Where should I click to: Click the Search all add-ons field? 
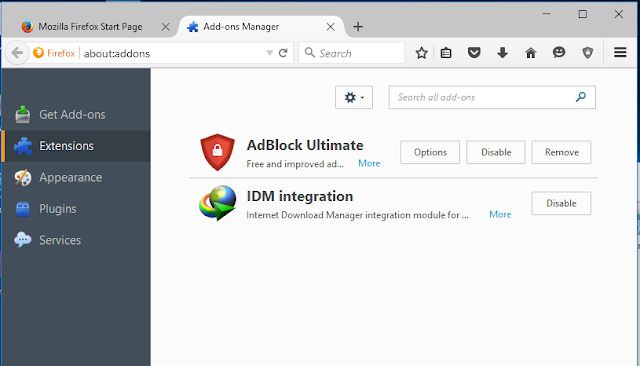click(492, 97)
